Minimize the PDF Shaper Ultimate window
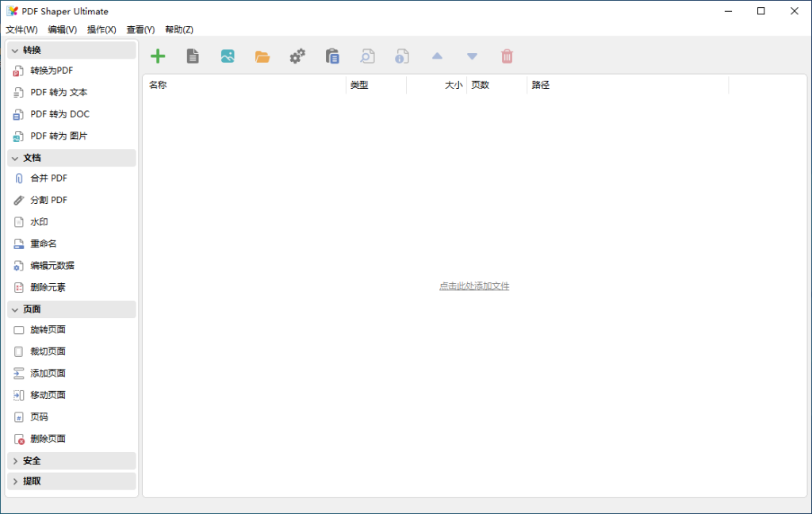This screenshot has height=514, width=812. (728, 11)
